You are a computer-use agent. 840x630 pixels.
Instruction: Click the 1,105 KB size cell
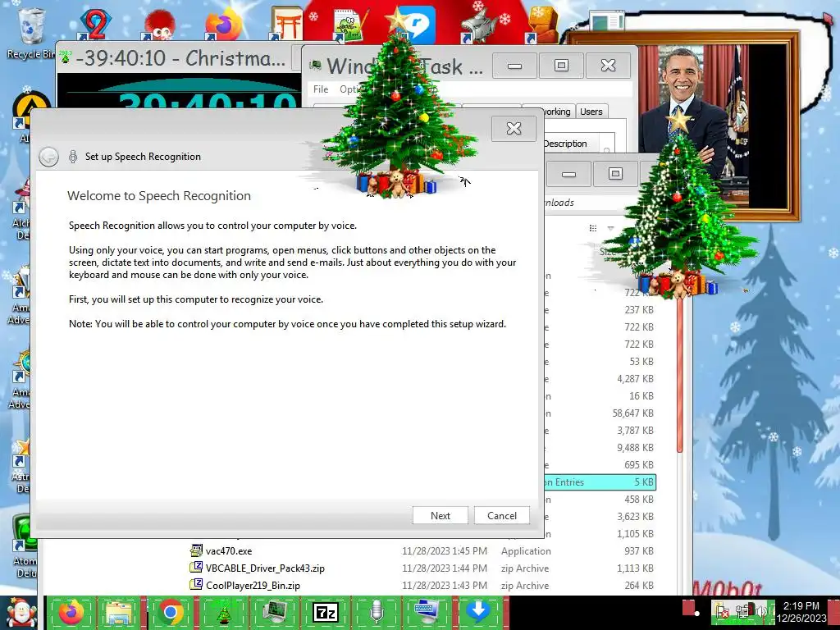(635, 533)
